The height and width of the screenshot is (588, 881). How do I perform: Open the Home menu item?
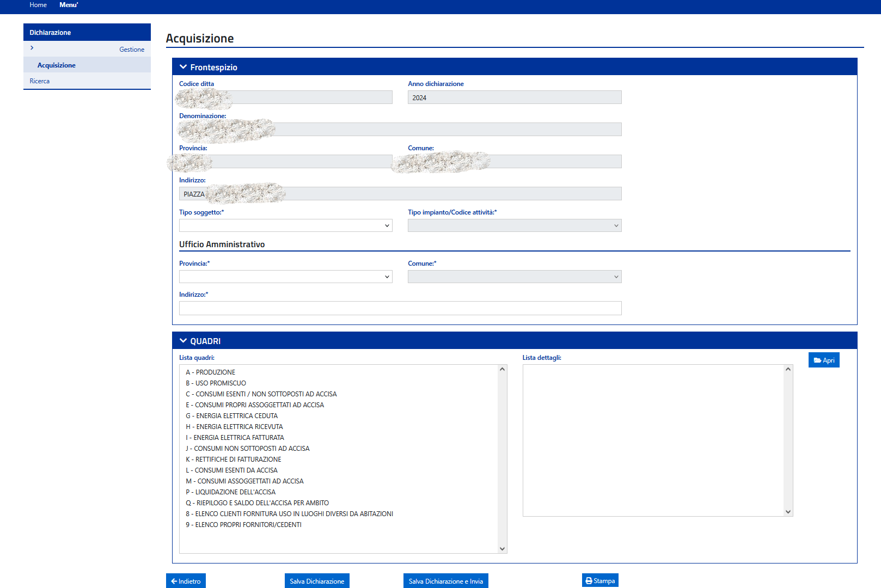(x=38, y=5)
